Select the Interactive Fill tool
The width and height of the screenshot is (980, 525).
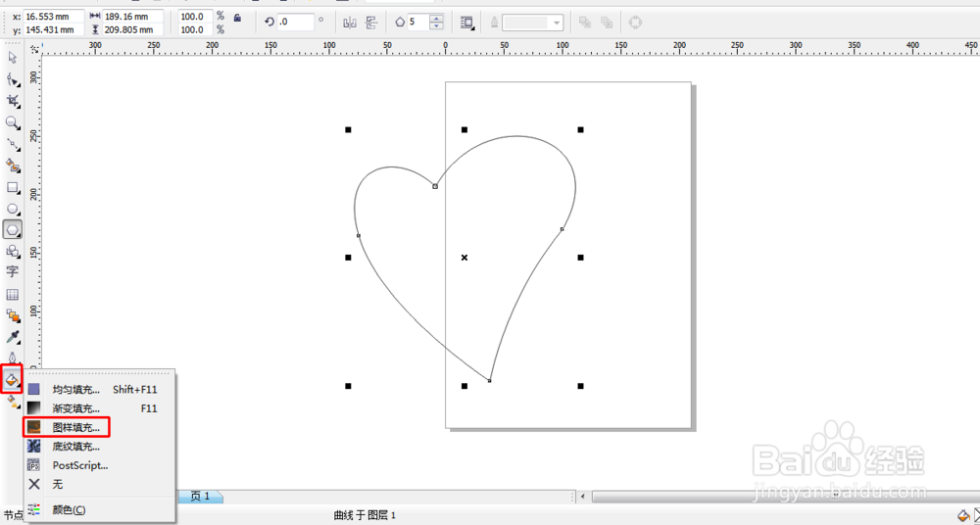tap(12, 402)
